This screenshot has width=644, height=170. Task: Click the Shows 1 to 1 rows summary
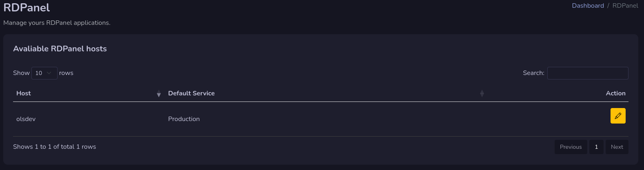[55, 147]
